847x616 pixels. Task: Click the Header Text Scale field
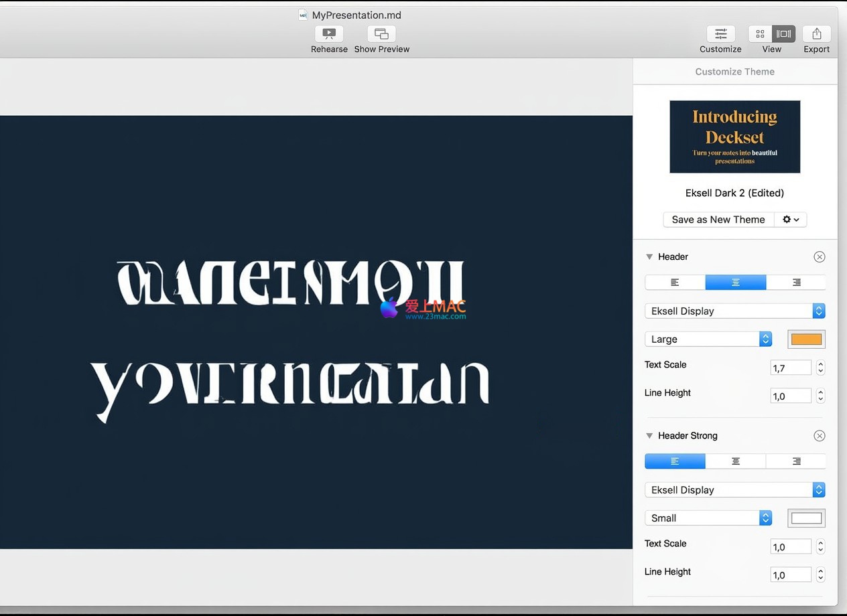pos(791,368)
